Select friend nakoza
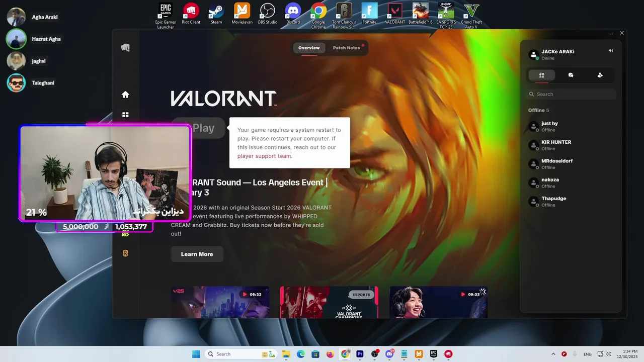644x362 pixels. coord(571,183)
